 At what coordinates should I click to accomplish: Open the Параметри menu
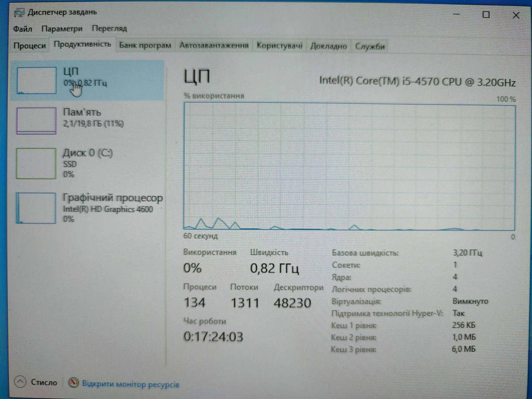[x=62, y=28]
